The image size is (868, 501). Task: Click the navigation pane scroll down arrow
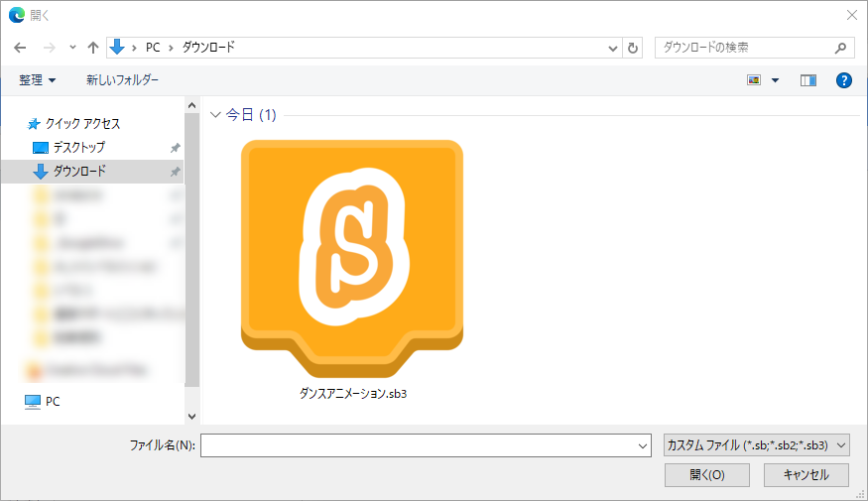[191, 417]
